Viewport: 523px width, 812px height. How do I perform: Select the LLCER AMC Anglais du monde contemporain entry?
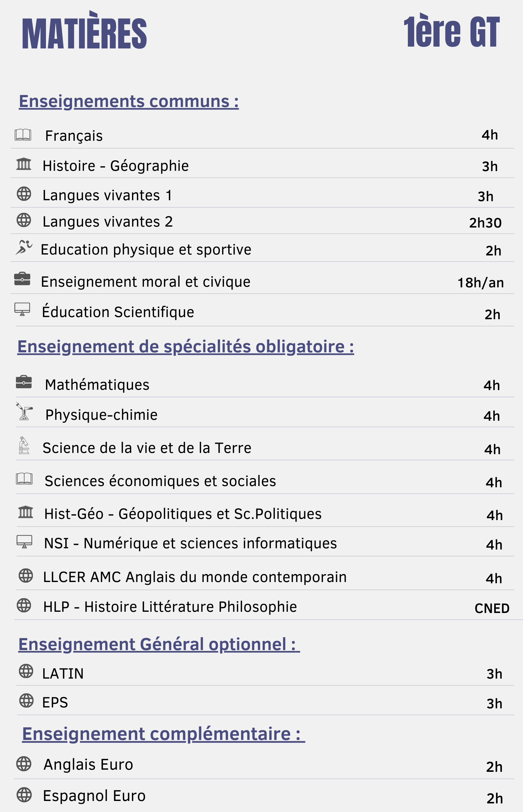pyautogui.click(x=195, y=577)
